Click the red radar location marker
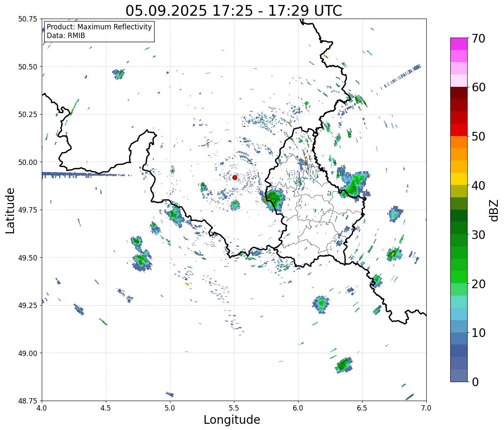504x430 pixels. click(235, 177)
